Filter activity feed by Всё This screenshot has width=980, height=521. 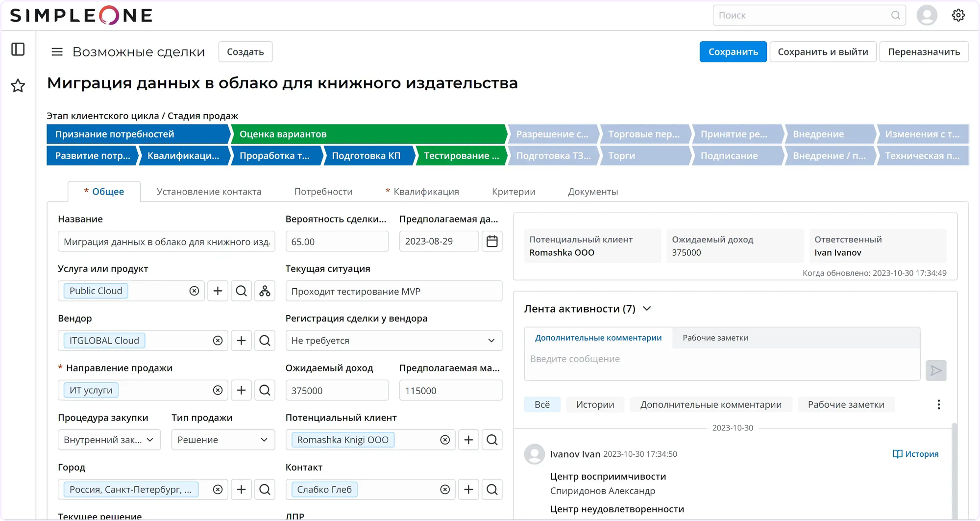point(542,405)
